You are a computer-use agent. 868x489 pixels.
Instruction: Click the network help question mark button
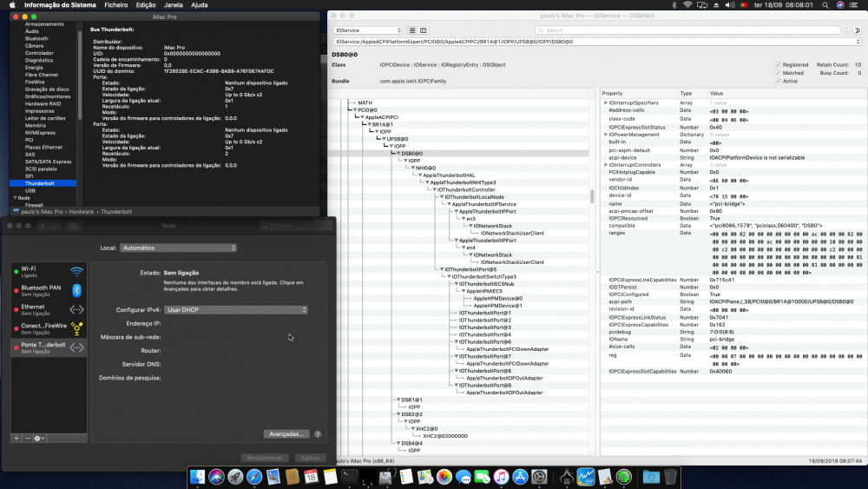coord(318,434)
